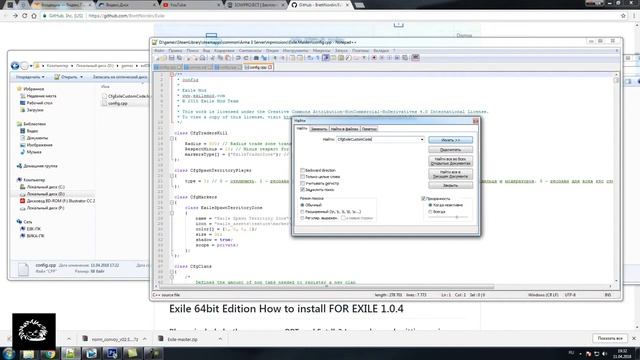Create a new file in Notepad++ toolbar

coord(157,58)
